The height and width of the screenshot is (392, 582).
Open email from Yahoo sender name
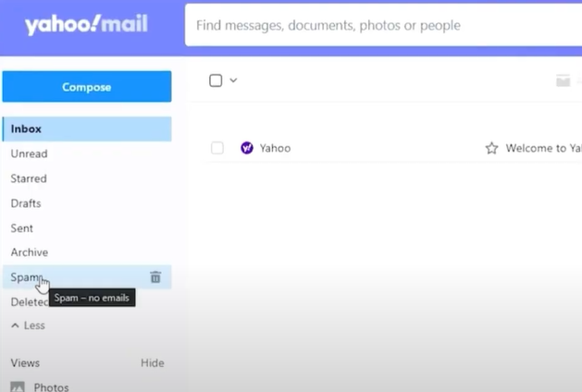point(275,148)
